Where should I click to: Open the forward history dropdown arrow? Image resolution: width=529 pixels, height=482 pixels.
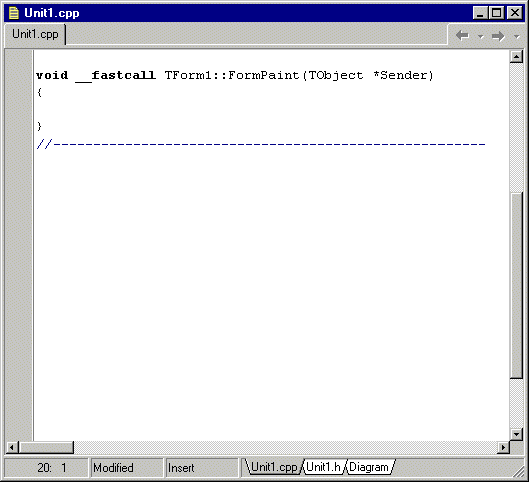(517, 36)
